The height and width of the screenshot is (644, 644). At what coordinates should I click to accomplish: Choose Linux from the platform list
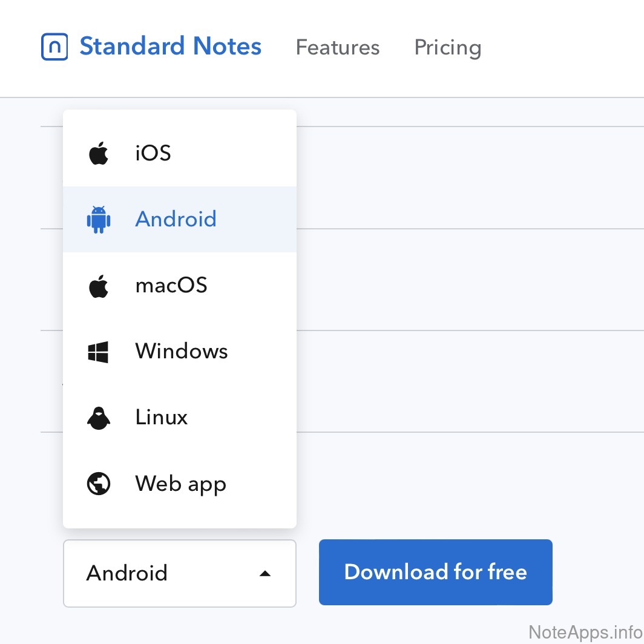pos(162,417)
